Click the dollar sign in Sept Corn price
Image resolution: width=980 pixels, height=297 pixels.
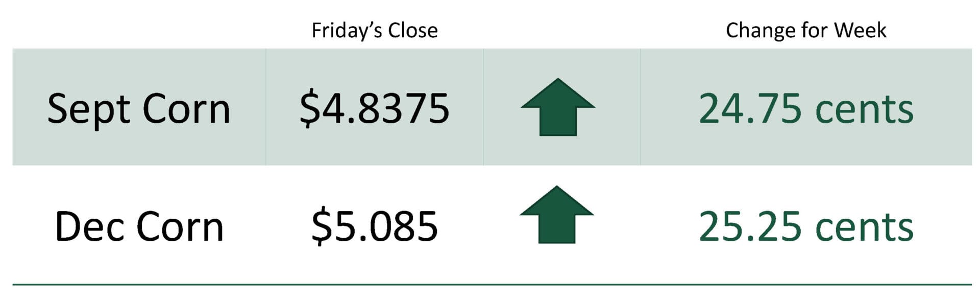309,108
